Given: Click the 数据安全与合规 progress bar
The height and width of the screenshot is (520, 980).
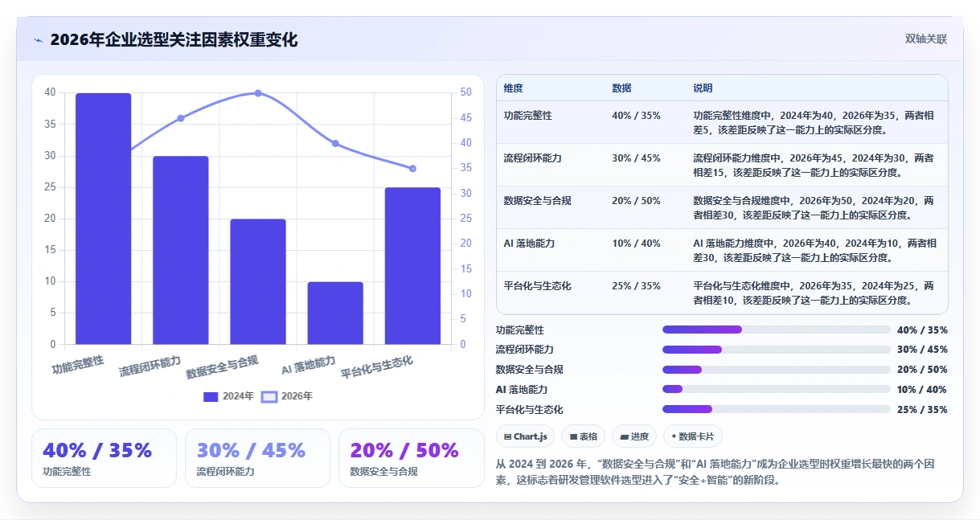Looking at the screenshot, I should point(777,370).
